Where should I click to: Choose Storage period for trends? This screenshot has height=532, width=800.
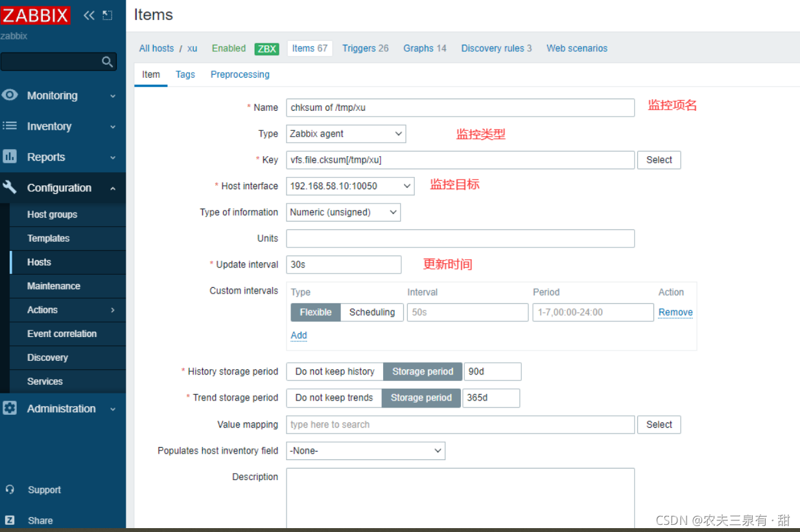421,398
